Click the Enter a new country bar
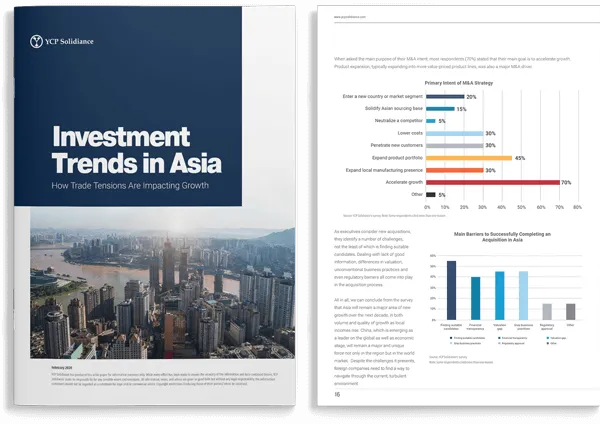600x424 pixels. click(445, 96)
